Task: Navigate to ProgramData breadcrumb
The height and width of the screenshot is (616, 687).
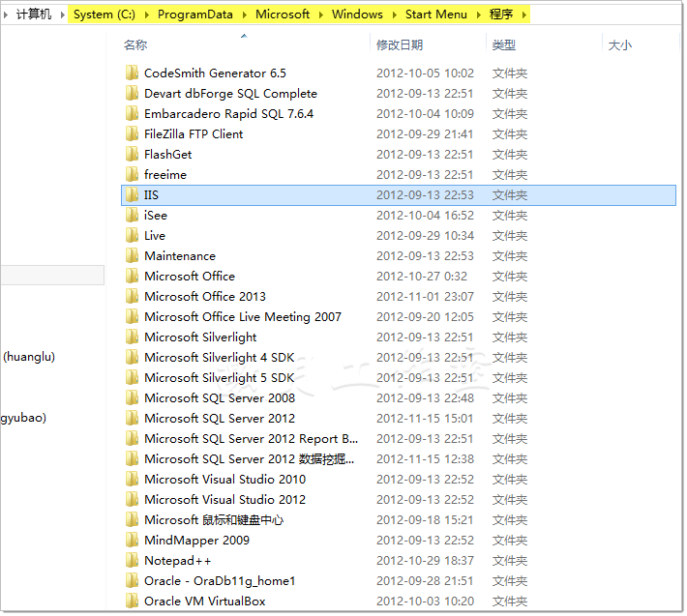Action: (194, 15)
